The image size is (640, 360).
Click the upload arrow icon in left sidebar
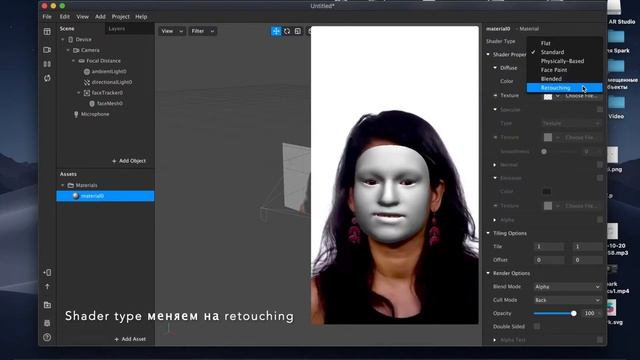coord(47,287)
